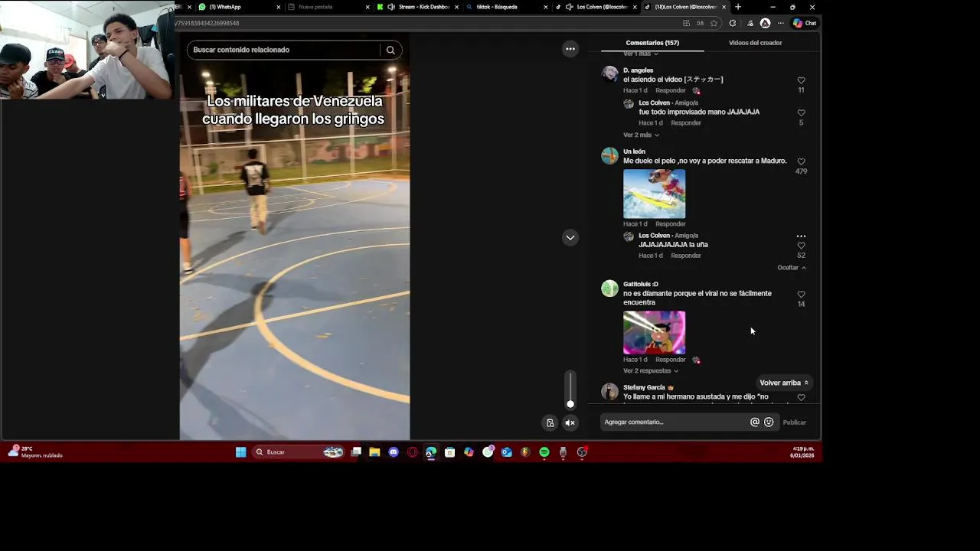
Task: Expand 'Ver 2 respuestas' under Gatitoluis
Action: click(x=651, y=371)
